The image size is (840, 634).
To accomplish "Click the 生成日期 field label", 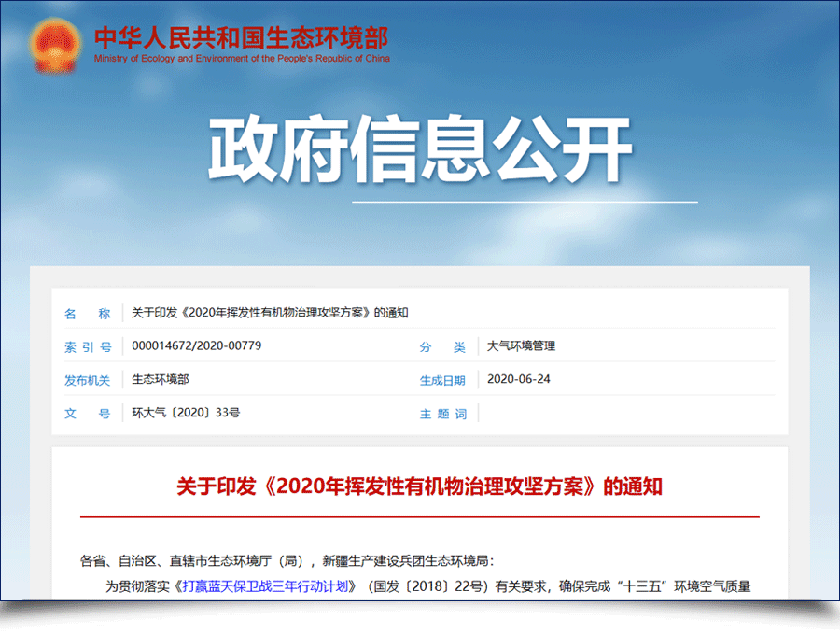I will point(442,381).
